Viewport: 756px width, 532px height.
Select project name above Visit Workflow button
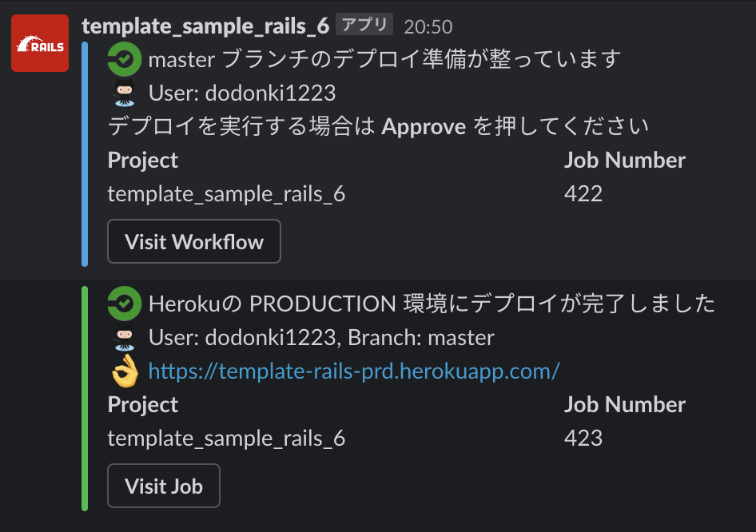226,194
